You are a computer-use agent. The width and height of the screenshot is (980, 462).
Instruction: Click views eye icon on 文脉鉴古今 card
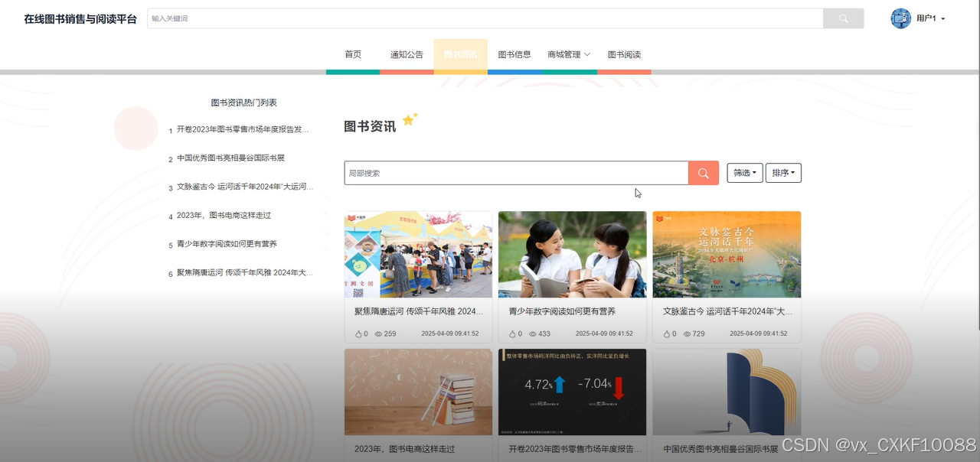[687, 333]
